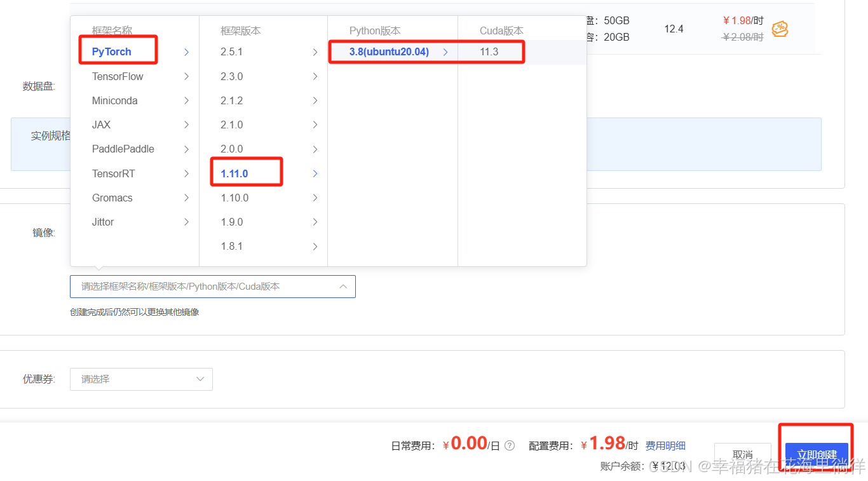
Task: Click the Cuda版本 column header
Action: pyautogui.click(x=501, y=30)
